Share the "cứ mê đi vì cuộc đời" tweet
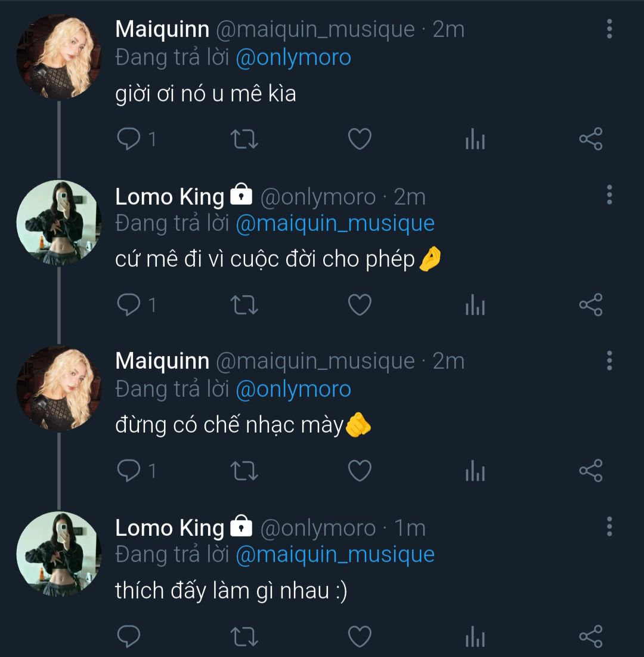Viewport: 644px width, 657px height. point(591,306)
